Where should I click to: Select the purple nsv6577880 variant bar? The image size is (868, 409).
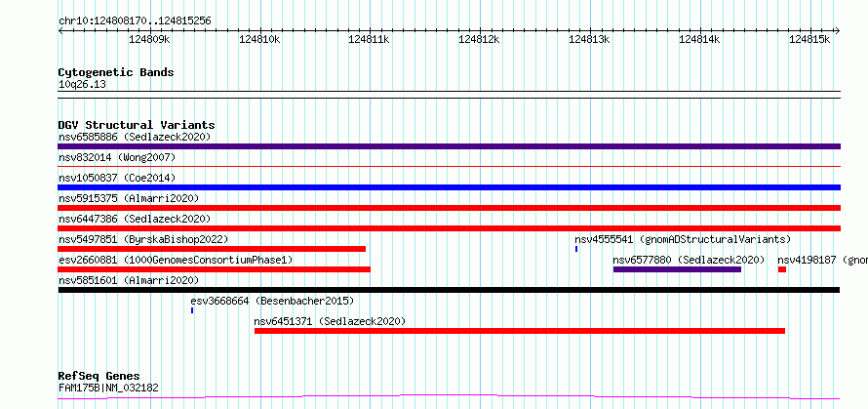click(x=677, y=269)
